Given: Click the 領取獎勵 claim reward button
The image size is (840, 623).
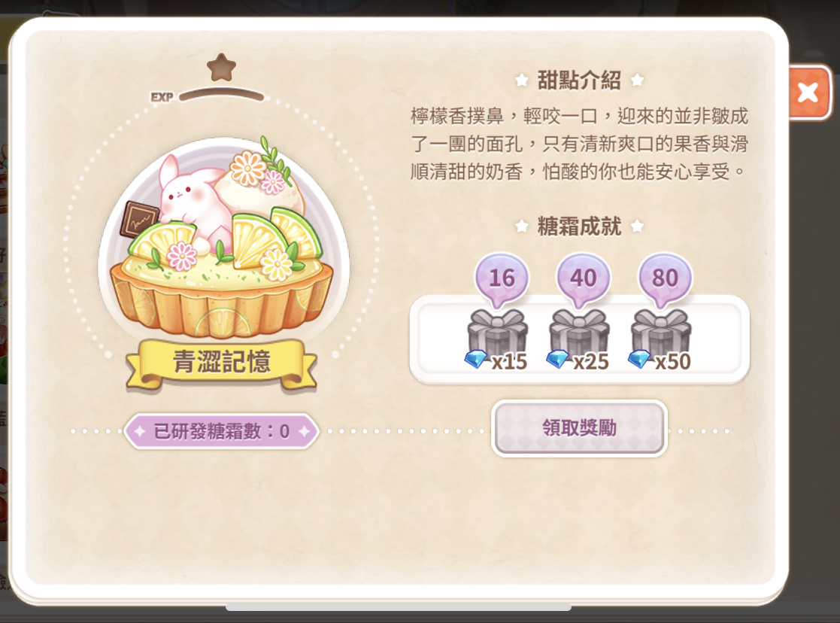Looking at the screenshot, I should [579, 428].
